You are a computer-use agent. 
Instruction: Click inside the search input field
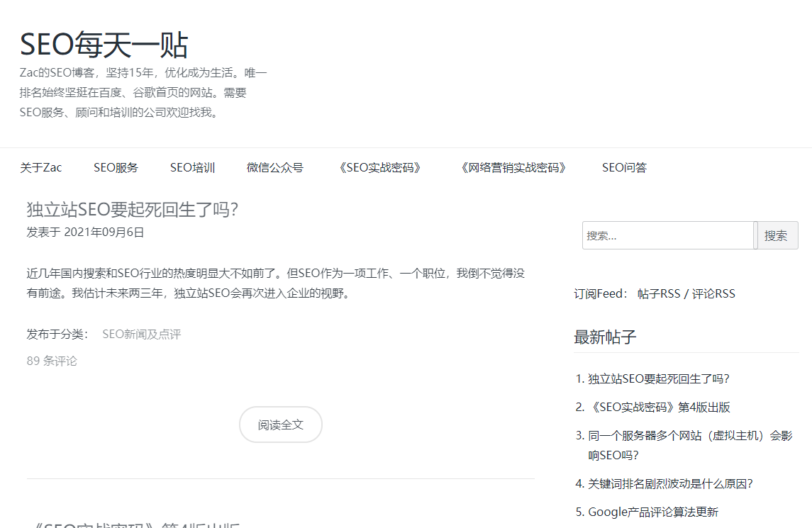pos(667,235)
